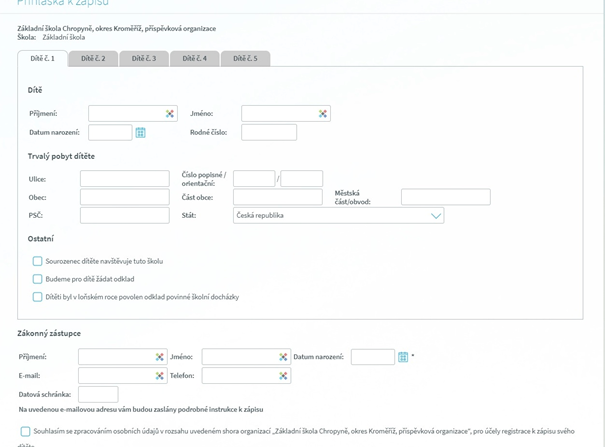
Task: Click child's Datum narození input field
Action: 110,133
